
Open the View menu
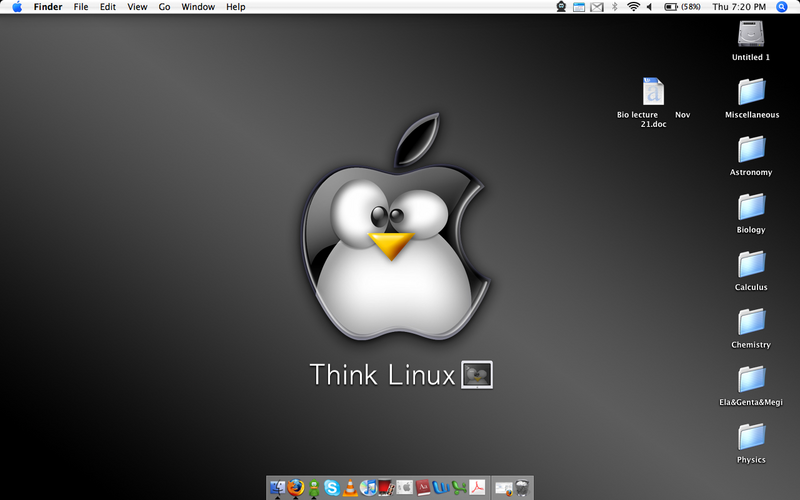[137, 7]
